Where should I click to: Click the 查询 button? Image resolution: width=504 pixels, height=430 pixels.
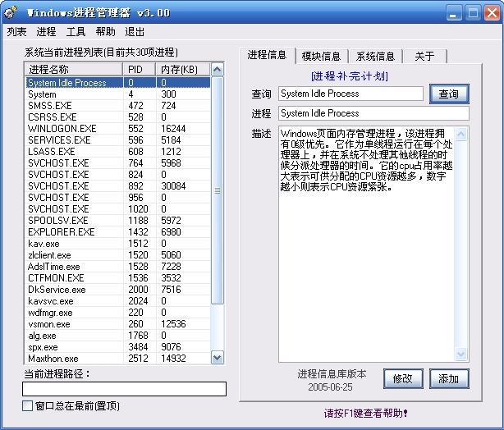(x=449, y=94)
